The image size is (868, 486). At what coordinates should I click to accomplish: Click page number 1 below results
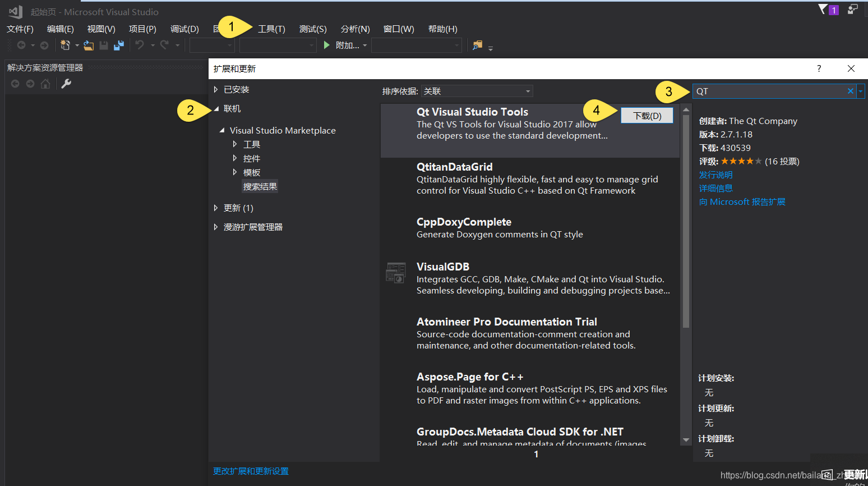coord(536,455)
